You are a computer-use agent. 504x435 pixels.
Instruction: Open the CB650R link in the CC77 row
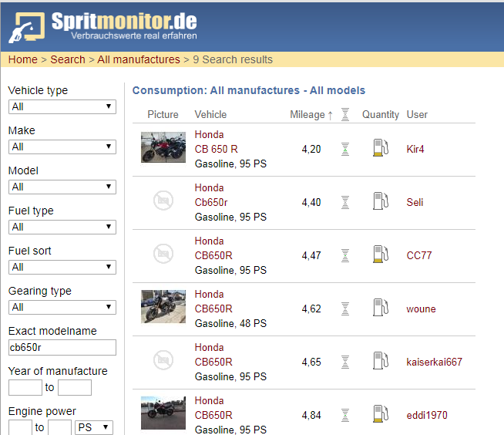coord(213,255)
